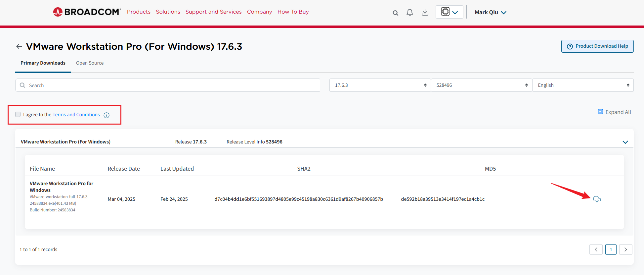Open the Solutions menu

pyautogui.click(x=168, y=12)
